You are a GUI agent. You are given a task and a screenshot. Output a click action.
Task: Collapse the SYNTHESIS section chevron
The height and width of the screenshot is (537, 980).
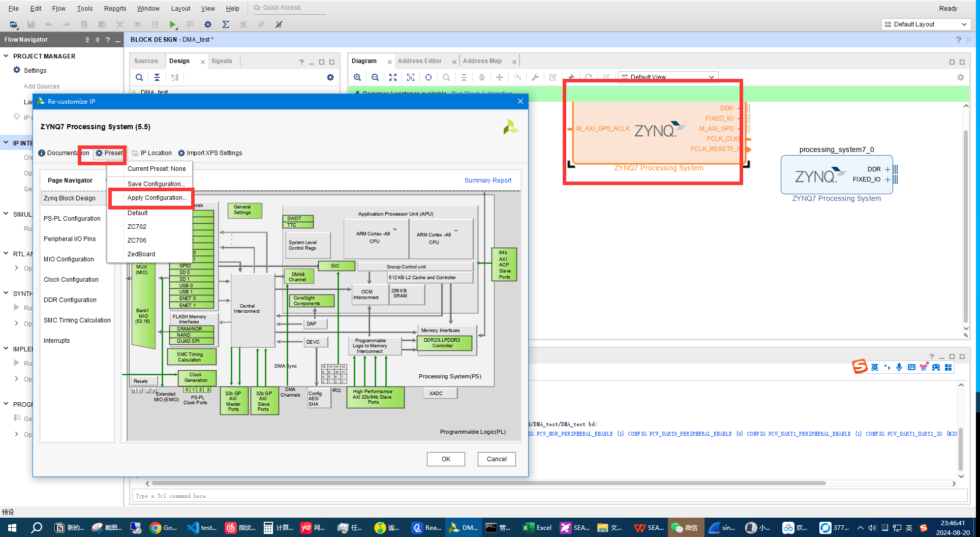point(6,293)
